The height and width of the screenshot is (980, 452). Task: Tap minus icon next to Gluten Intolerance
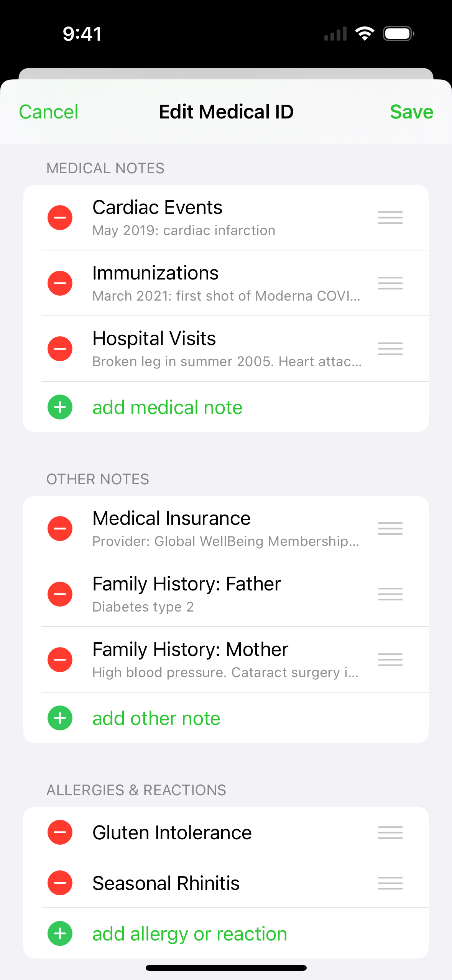[x=60, y=832]
